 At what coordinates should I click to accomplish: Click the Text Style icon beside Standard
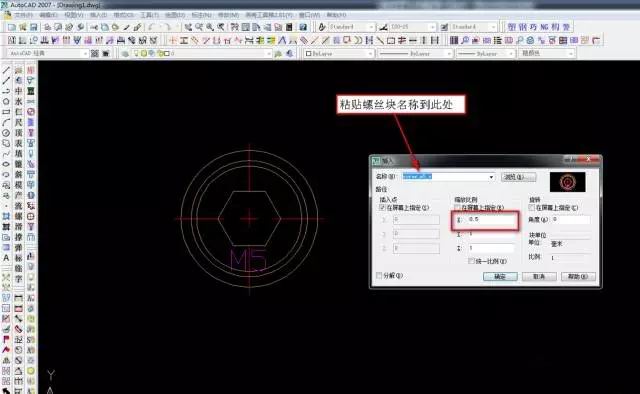(x=322, y=27)
